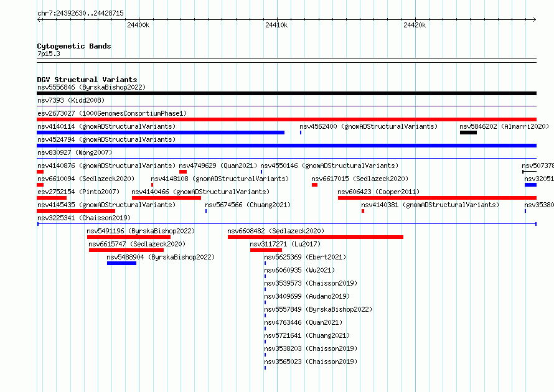The height and width of the screenshot is (392, 554).
Task: Select the 7p15.3 band label
Action: pyautogui.click(x=49, y=54)
